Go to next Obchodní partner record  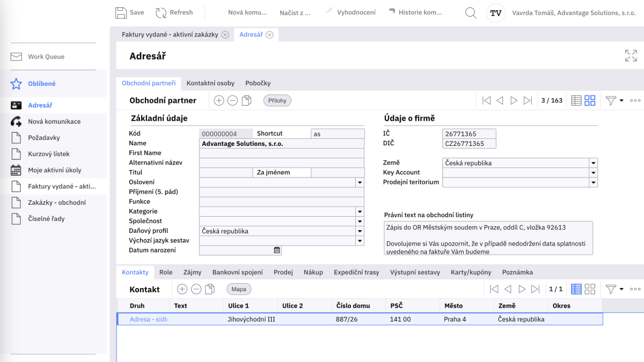tap(514, 100)
